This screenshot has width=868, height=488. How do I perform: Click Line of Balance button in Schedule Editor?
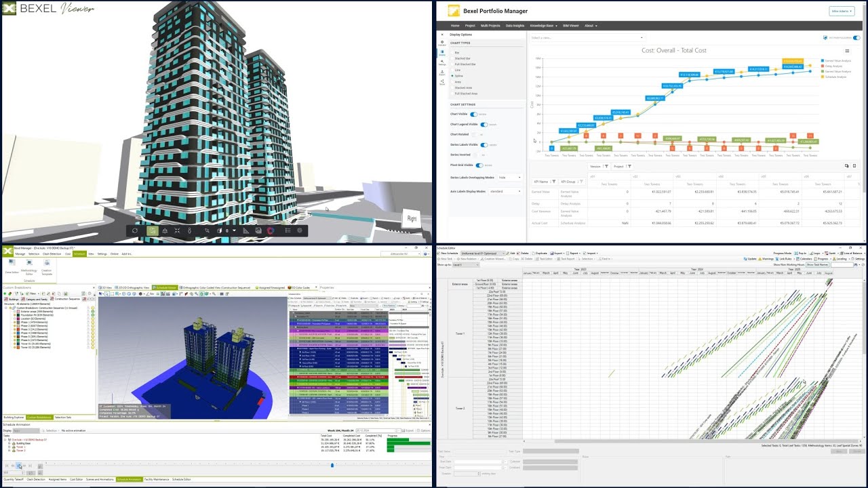850,253
